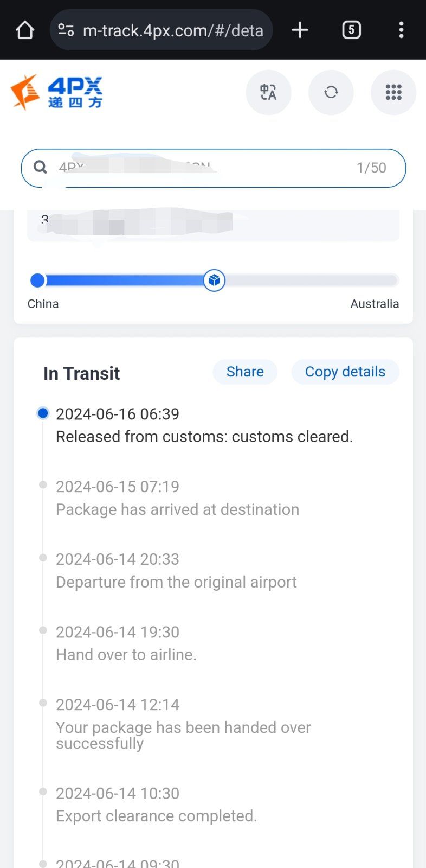Tap the search magnifier icon
Viewport: 426px width, 868px height.
pos(40,167)
